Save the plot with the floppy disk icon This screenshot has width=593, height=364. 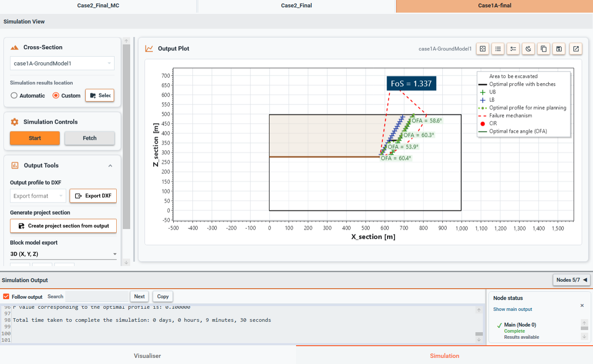pyautogui.click(x=559, y=49)
